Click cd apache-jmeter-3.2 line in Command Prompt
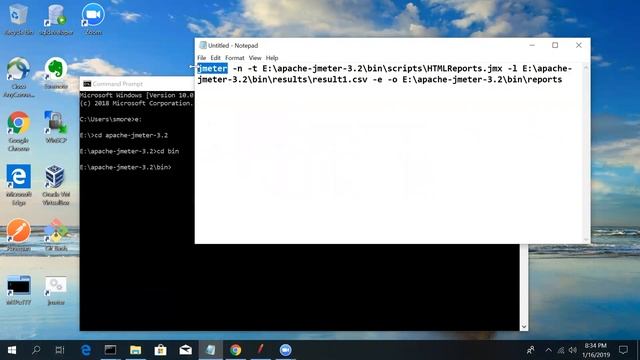Image resolution: width=640 pixels, height=360 pixels. pyautogui.click(x=124, y=136)
